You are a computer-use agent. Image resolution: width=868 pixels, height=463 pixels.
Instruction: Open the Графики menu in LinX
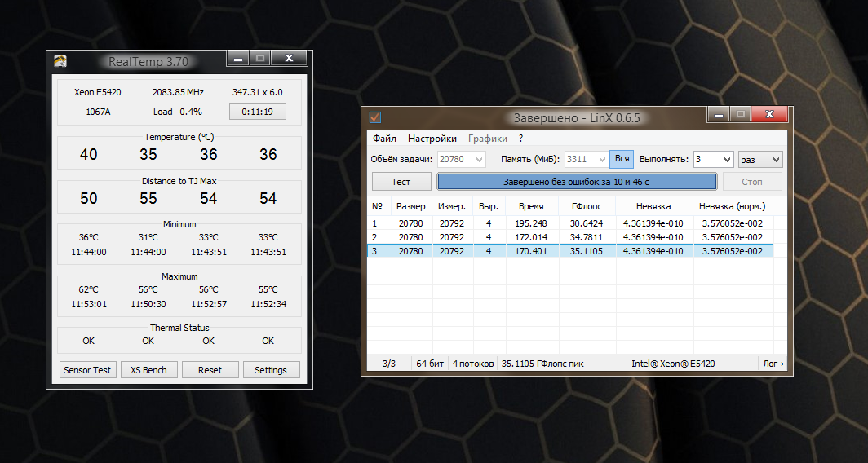488,139
